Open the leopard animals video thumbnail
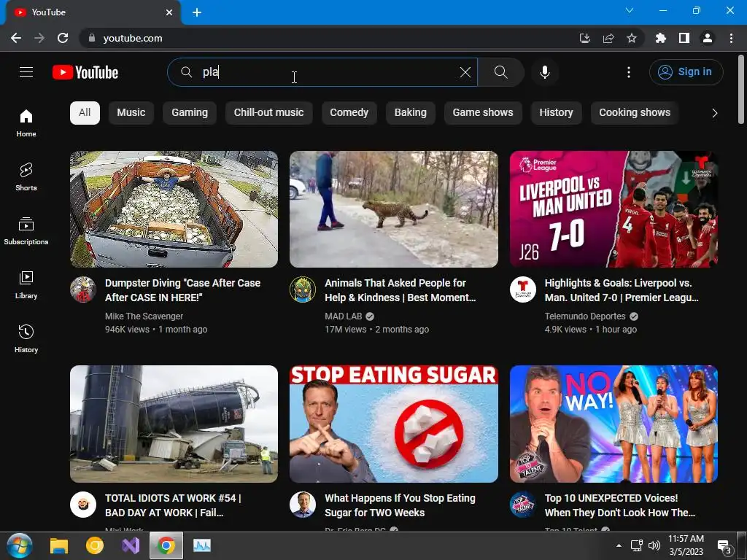Viewport: 747px width, 560px height. [x=393, y=209]
